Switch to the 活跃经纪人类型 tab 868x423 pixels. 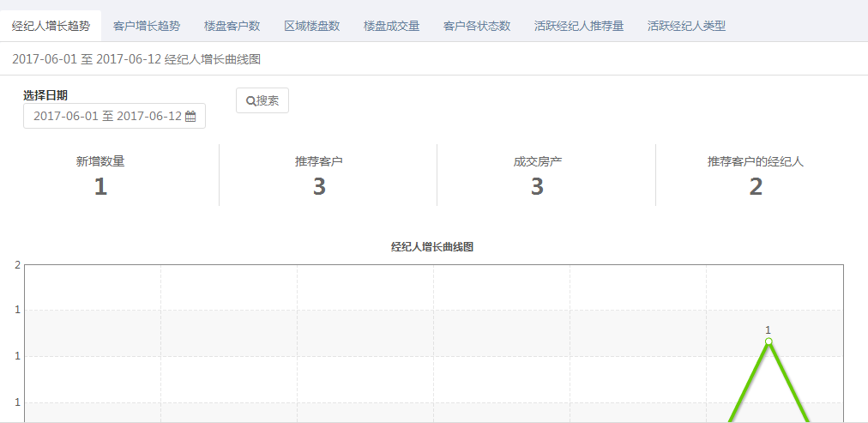[686, 26]
